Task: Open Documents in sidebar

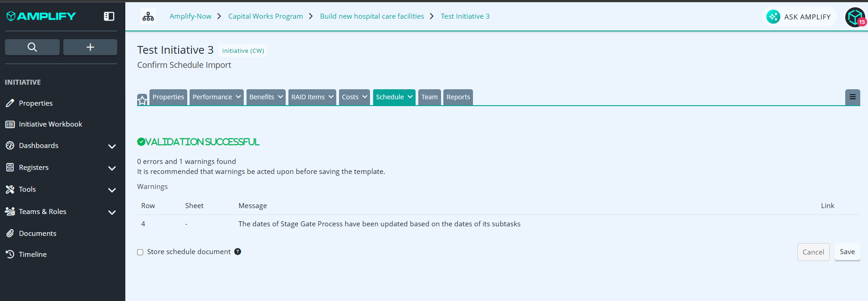Action: 38,234
